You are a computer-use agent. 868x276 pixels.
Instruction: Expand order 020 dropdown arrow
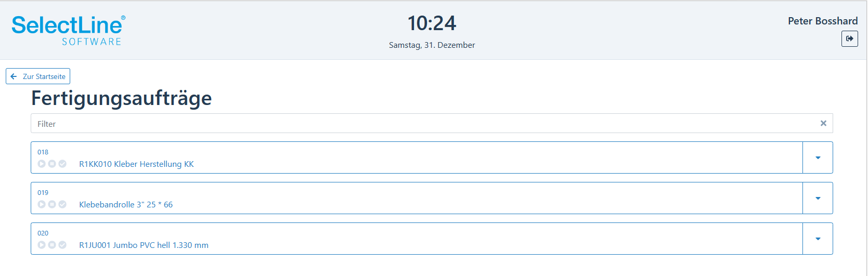pyautogui.click(x=818, y=239)
